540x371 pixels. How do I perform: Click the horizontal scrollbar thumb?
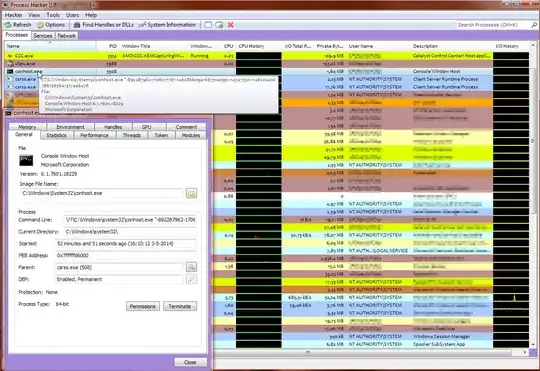pos(308,352)
